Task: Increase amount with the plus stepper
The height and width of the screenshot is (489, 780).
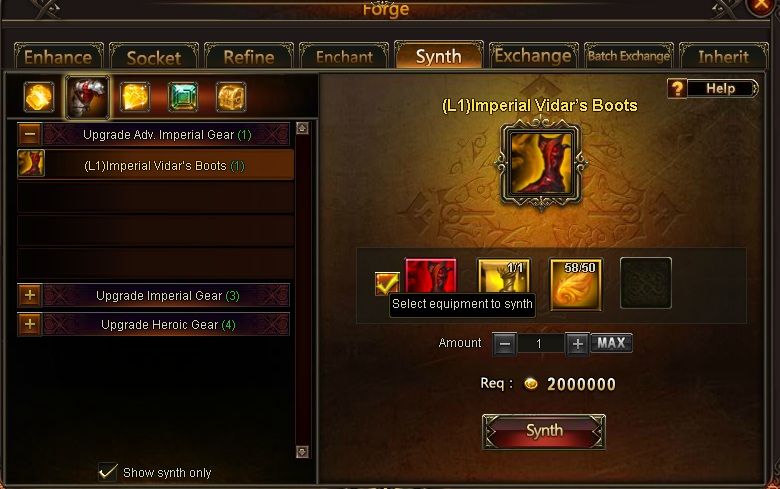Action: coord(578,344)
